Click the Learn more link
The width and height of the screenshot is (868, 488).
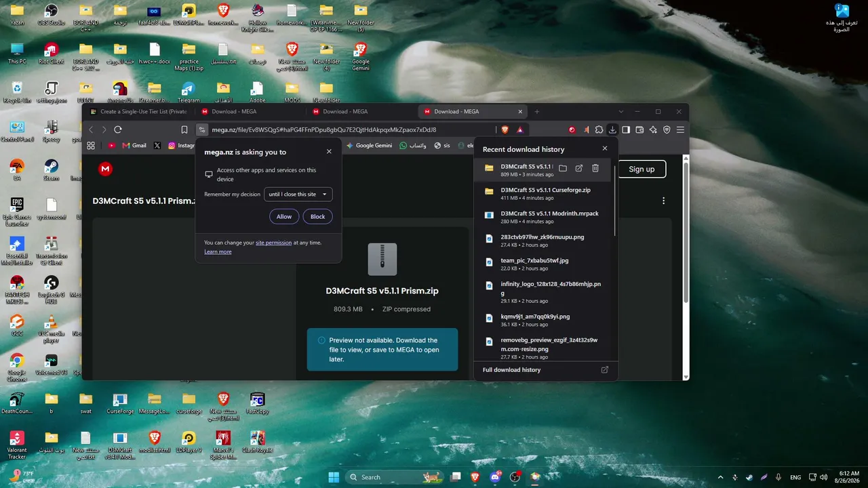coord(218,252)
